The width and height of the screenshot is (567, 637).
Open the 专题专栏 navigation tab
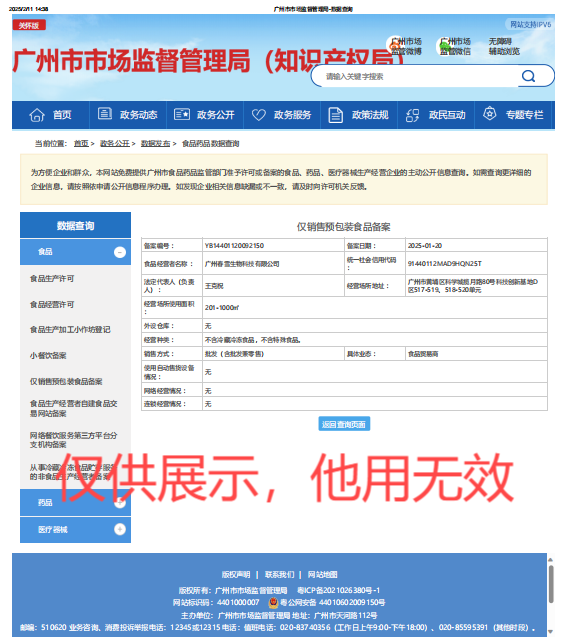click(514, 115)
